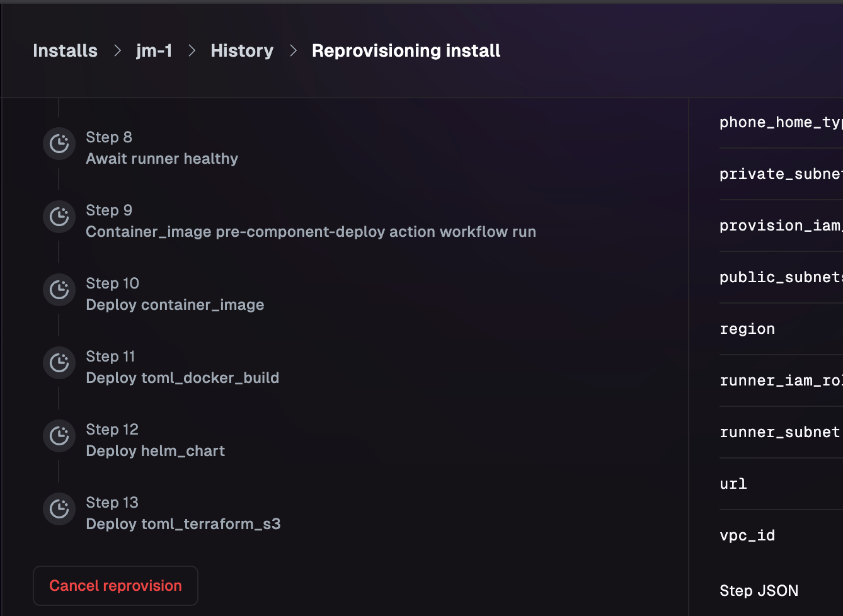Click the Step JSON heading

click(759, 591)
